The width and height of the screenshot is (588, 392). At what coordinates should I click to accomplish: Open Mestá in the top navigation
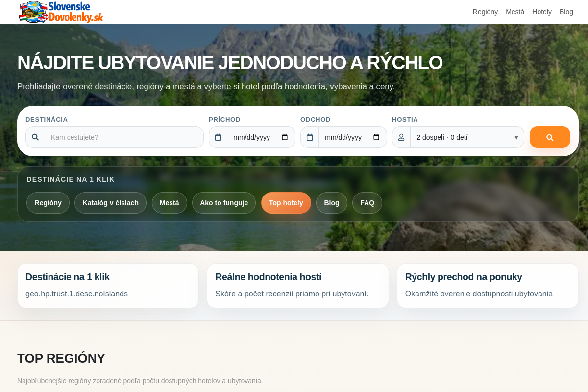[515, 12]
